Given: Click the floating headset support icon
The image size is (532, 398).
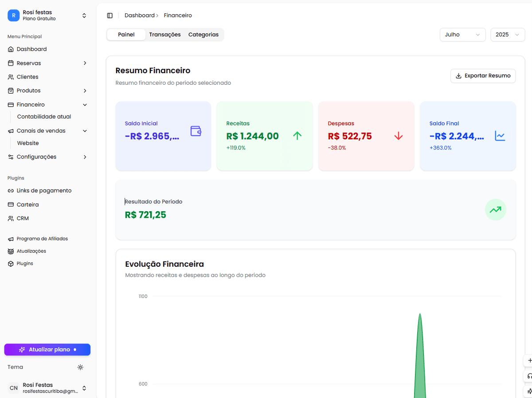Looking at the screenshot, I should point(528,376).
